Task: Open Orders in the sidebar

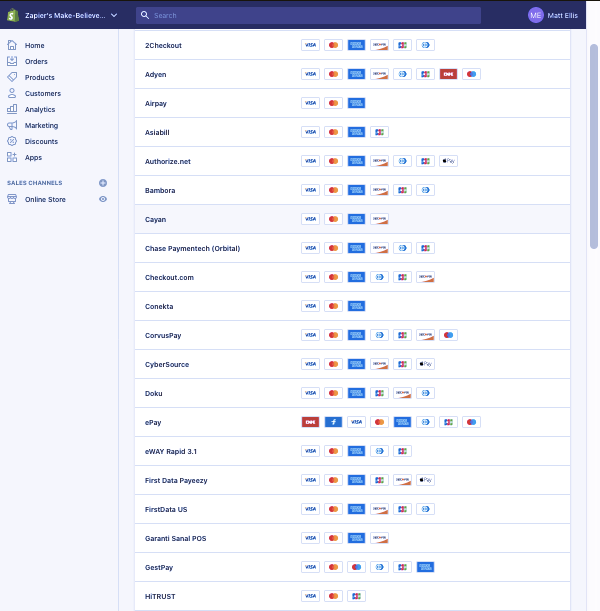Action: click(x=36, y=62)
